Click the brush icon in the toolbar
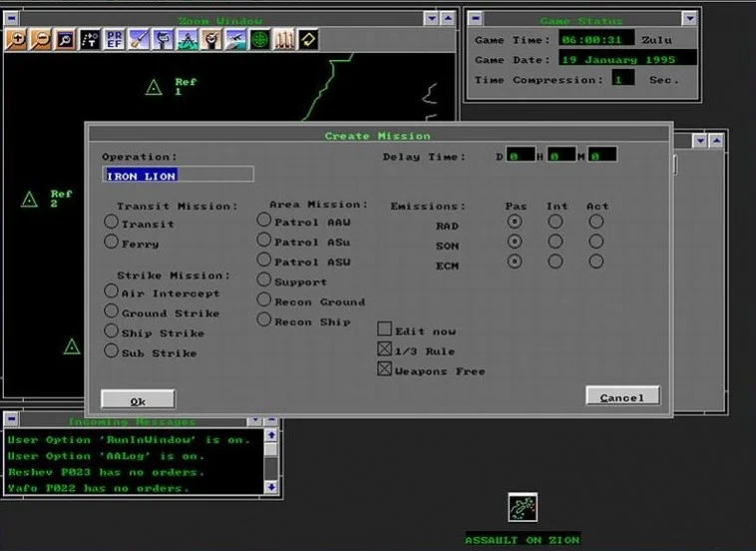The height and width of the screenshot is (551, 756). [139, 39]
